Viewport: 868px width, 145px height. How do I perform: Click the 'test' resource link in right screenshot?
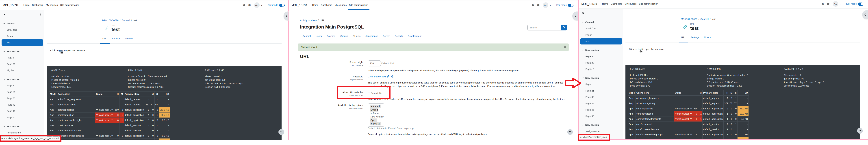[x=640, y=49]
